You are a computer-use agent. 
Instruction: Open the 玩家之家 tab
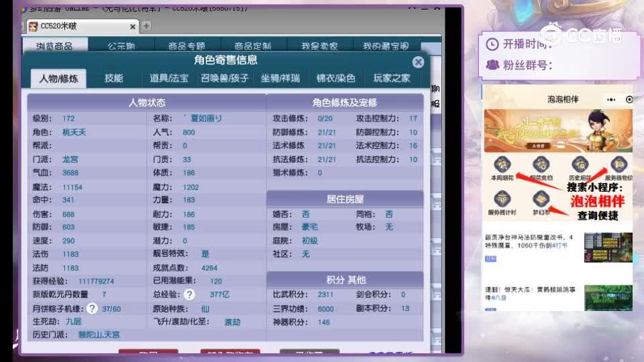[391, 78]
